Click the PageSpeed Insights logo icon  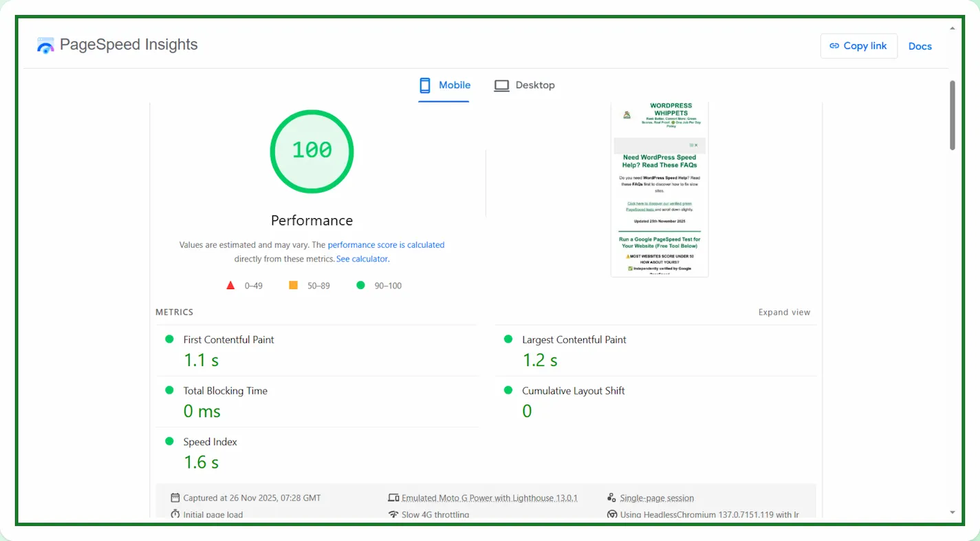tap(45, 45)
